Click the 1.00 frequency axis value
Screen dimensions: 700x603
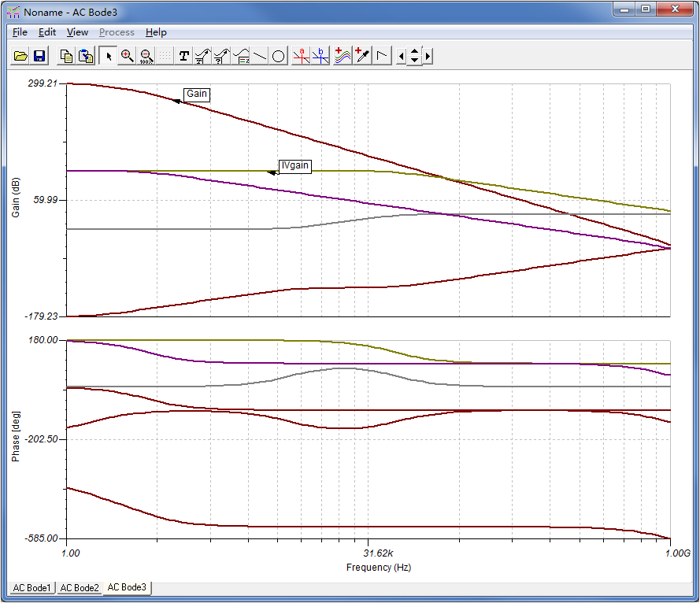71,553
